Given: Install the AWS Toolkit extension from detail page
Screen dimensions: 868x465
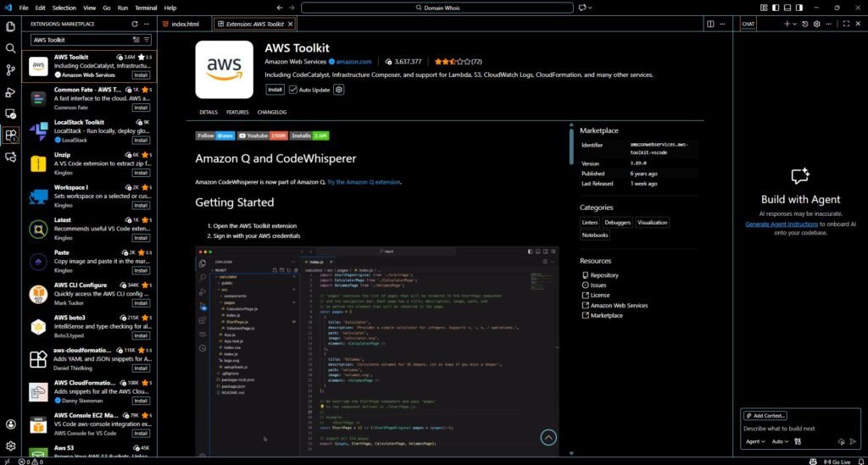Looking at the screenshot, I should [275, 90].
